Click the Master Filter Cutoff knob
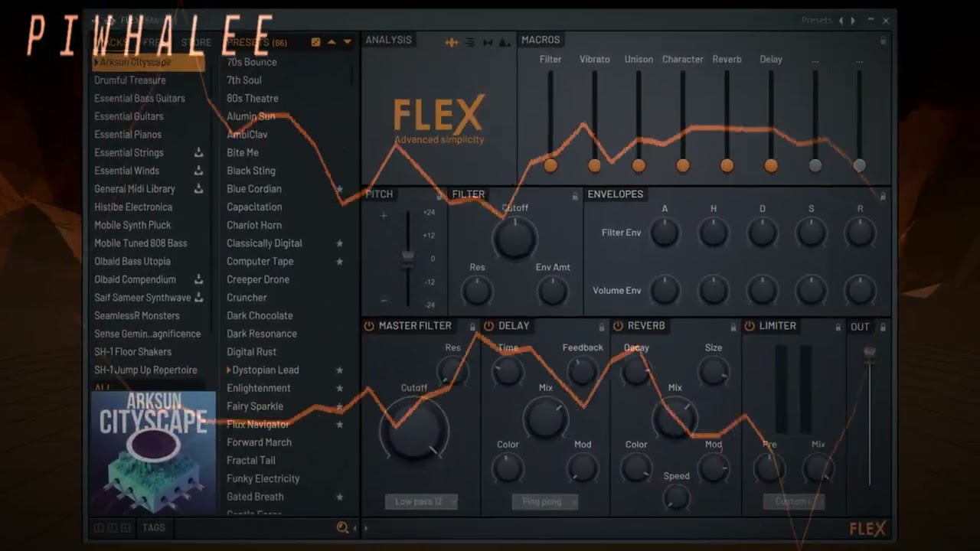 click(x=414, y=429)
